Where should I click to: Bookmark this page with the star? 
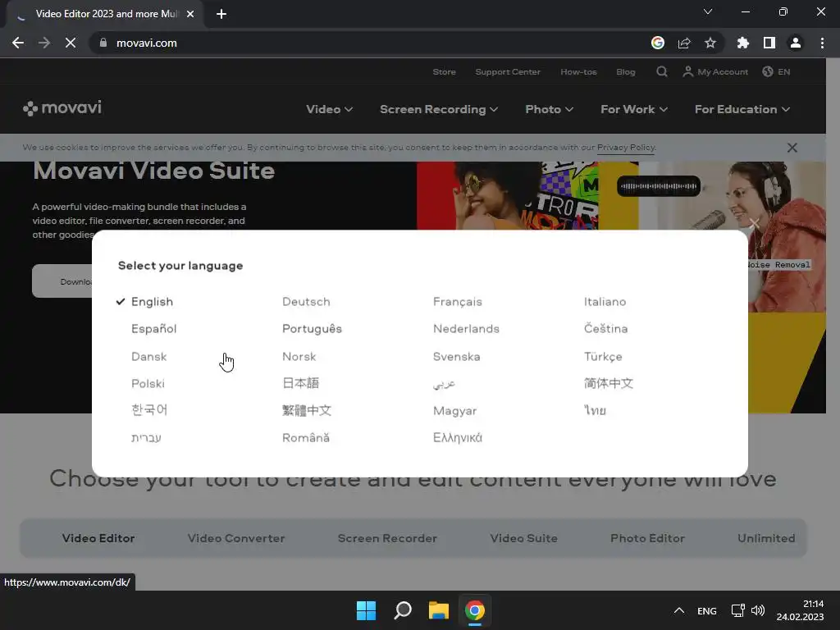[710, 43]
